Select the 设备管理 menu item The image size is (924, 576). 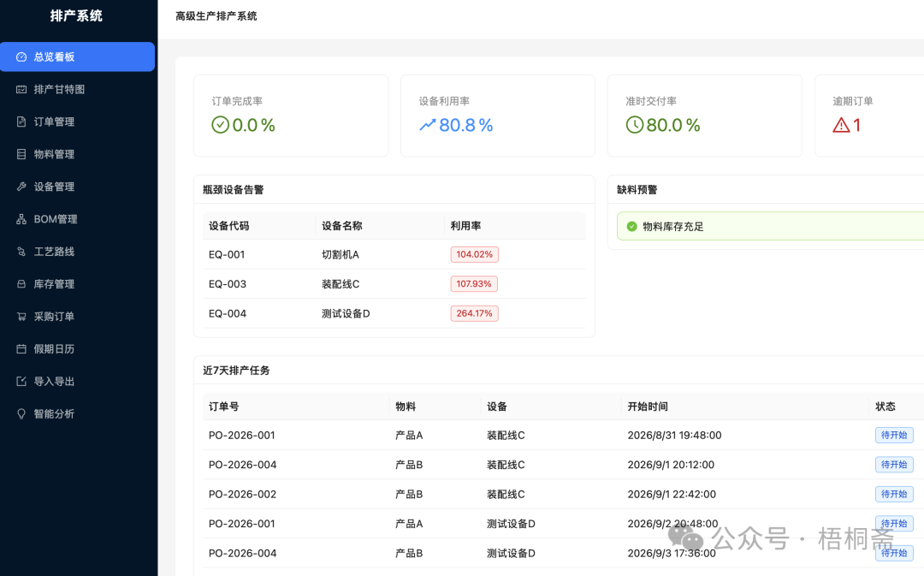pos(77,187)
